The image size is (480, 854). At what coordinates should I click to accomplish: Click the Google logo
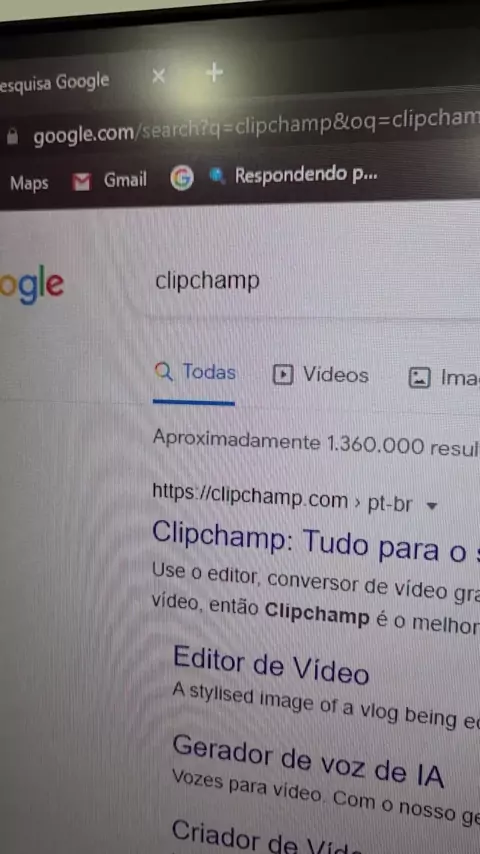tap(32, 286)
